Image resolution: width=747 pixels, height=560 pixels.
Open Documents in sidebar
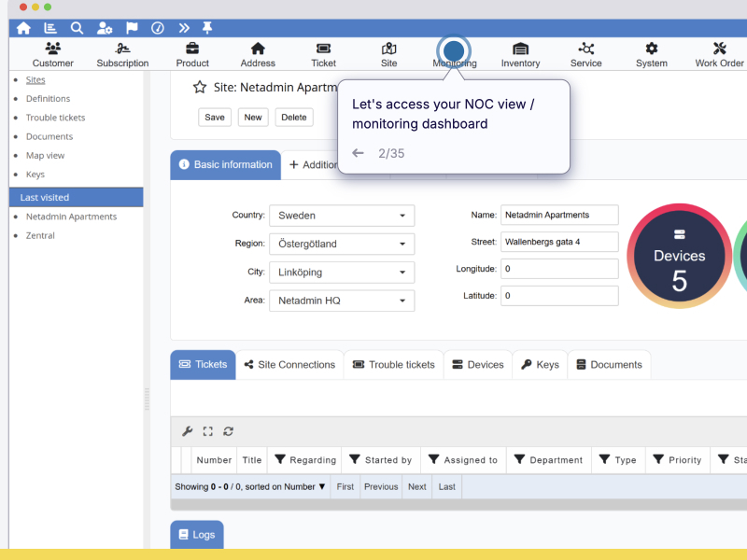[x=49, y=136]
